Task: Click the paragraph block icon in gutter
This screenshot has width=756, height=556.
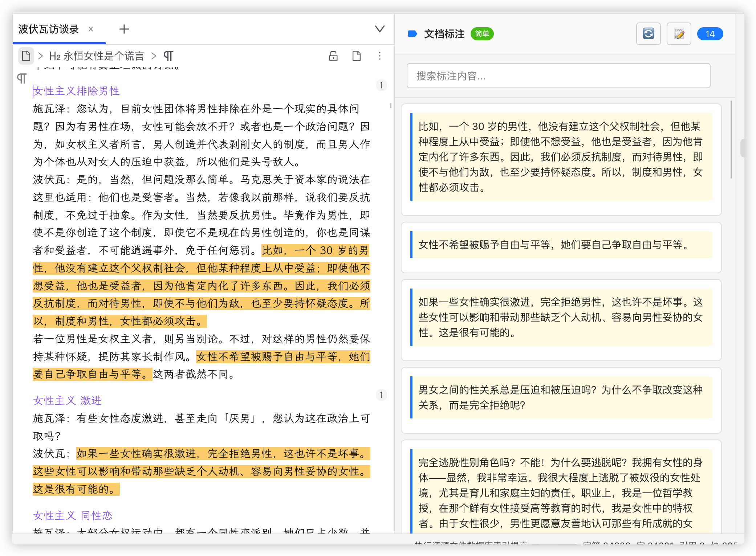Action: pyautogui.click(x=22, y=78)
